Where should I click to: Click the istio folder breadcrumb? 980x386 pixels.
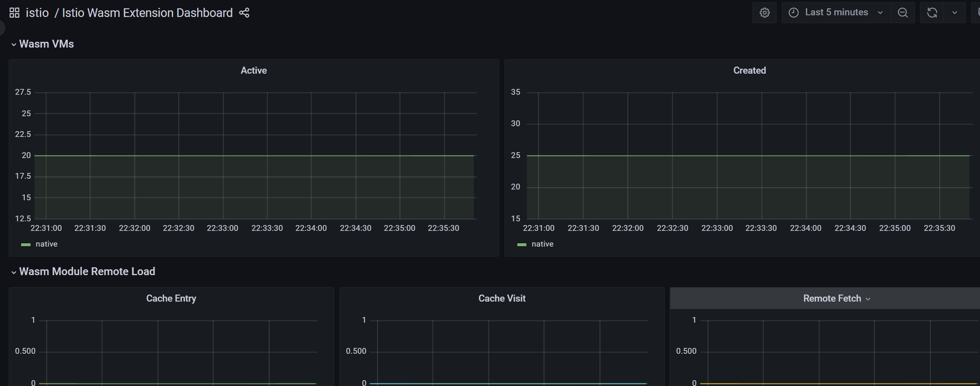37,13
